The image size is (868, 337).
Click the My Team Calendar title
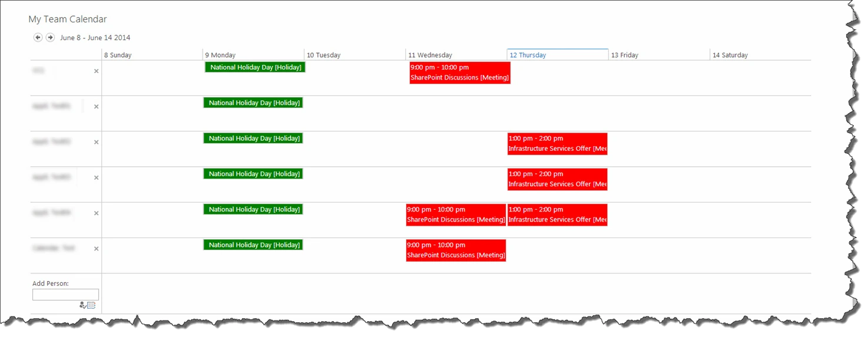tap(68, 19)
